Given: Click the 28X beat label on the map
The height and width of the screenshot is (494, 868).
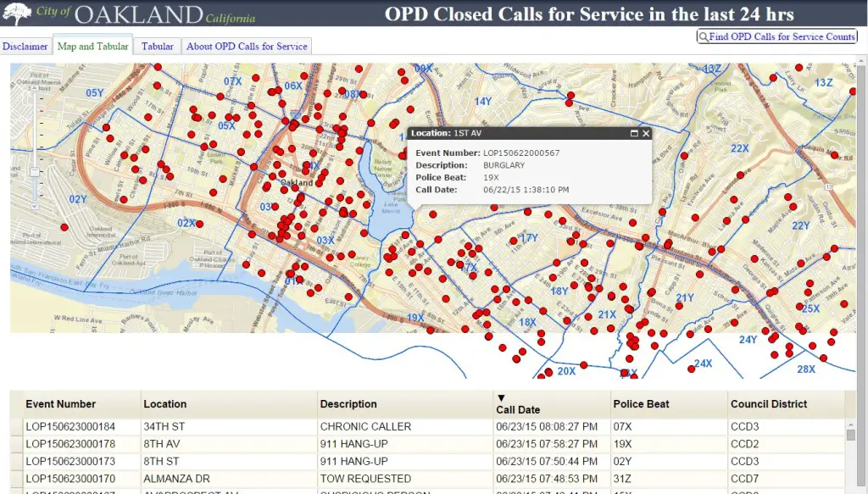Looking at the screenshot, I should pyautogui.click(x=806, y=369).
